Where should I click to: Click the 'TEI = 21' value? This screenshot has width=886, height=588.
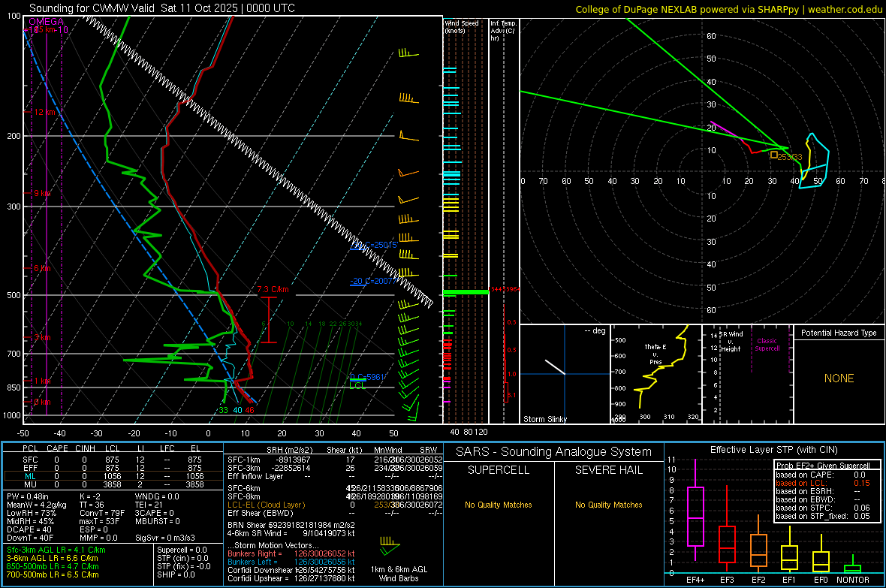pyautogui.click(x=149, y=505)
